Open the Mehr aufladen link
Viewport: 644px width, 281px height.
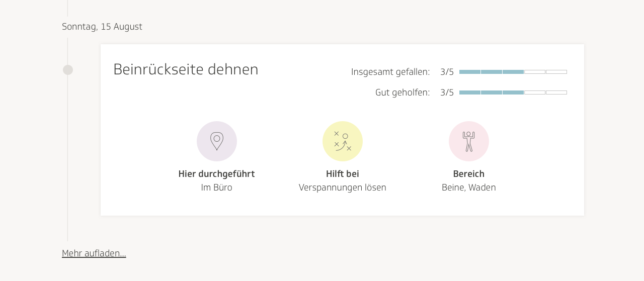tap(94, 253)
